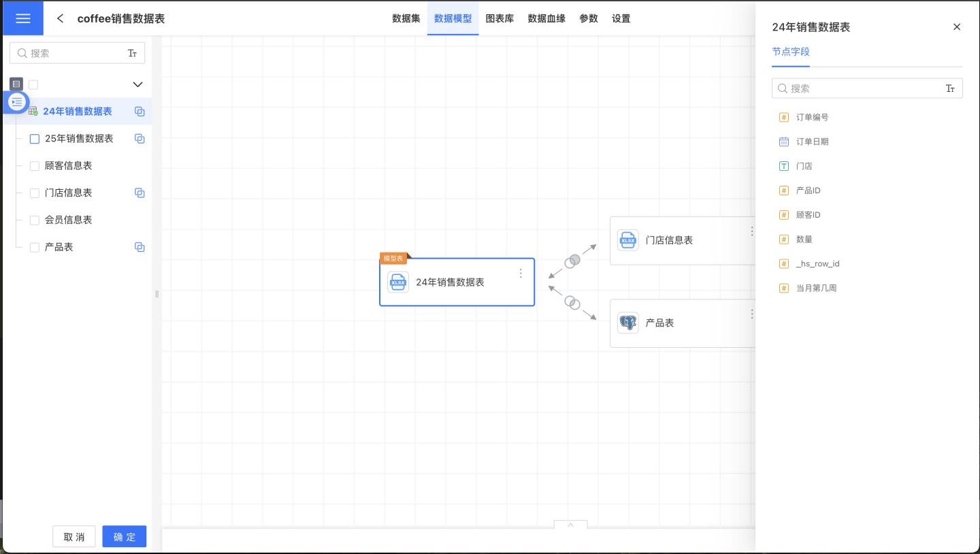Select the 数据模型 tab

pos(453,18)
